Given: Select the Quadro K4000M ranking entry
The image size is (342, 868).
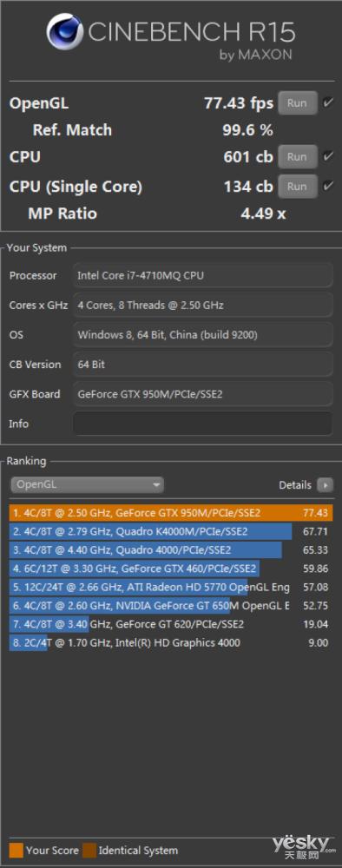Looking at the screenshot, I should point(171,531).
